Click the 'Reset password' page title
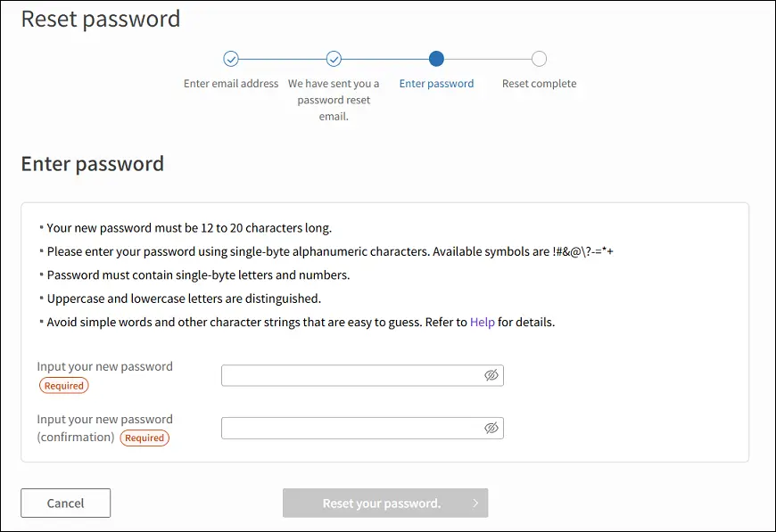 click(x=101, y=20)
